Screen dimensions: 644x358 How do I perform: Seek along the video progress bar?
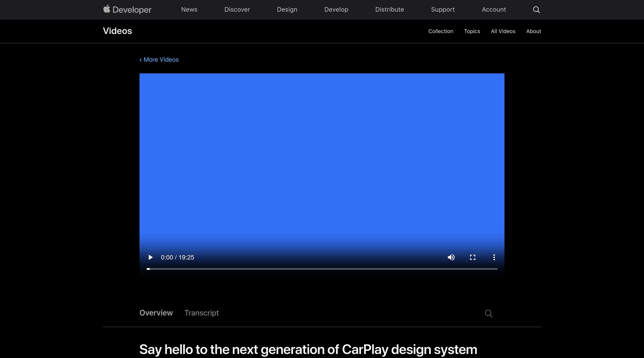click(322, 269)
